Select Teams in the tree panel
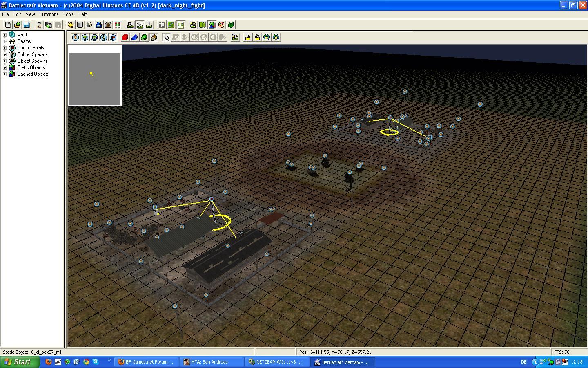 24,41
